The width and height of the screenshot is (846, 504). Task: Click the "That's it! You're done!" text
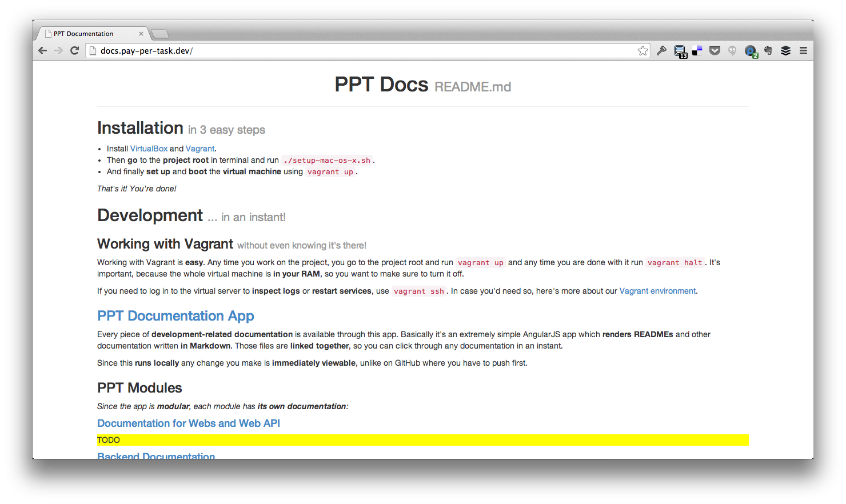(137, 189)
